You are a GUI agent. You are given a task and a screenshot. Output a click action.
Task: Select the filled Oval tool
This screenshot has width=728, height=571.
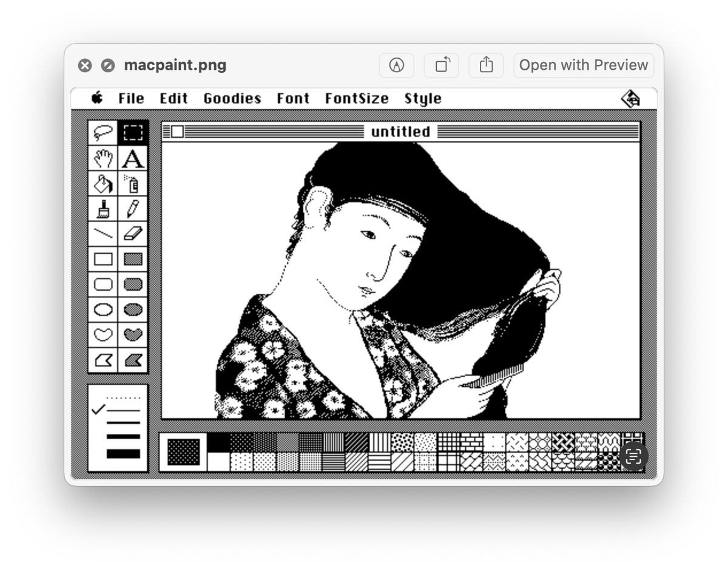coord(133,309)
